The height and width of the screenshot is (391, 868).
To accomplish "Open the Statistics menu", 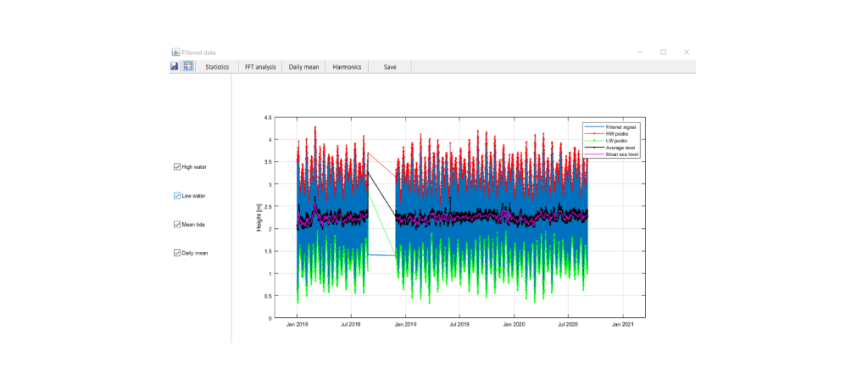I will 217,66.
